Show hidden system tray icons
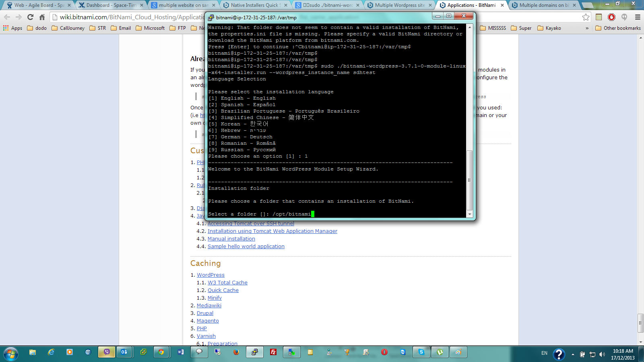Screen dimensions: 644x362 (573, 354)
